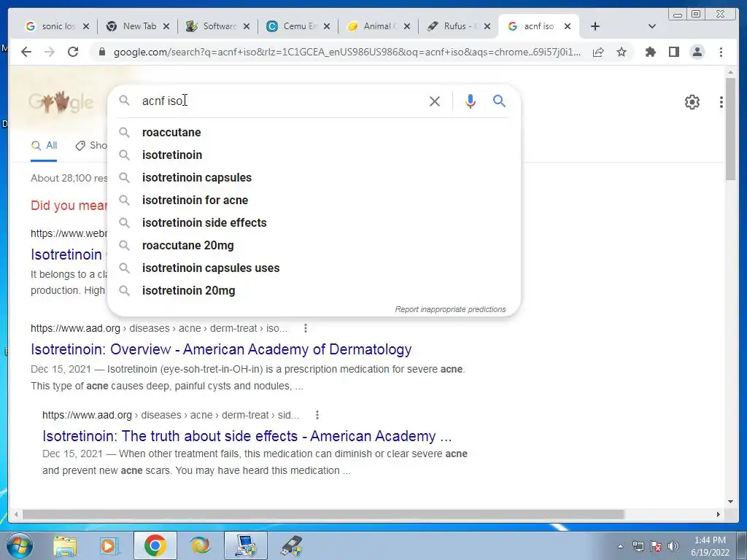Select the isotretinoin capsules uses suggestion
The width and height of the screenshot is (747, 560).
314,268
